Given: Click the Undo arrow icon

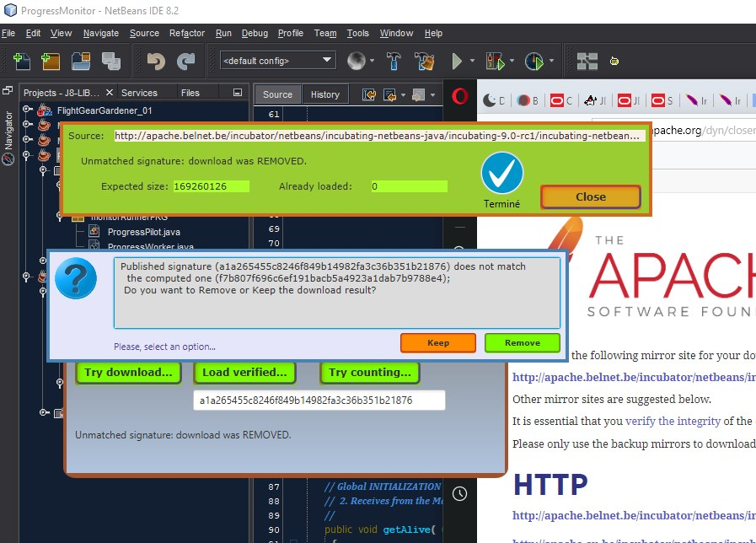Looking at the screenshot, I should point(156,61).
